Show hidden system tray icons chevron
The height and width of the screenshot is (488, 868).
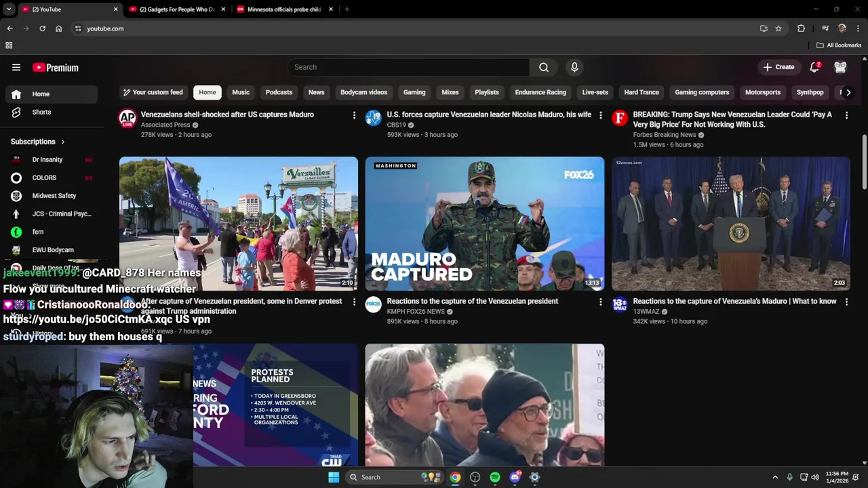tap(775, 477)
